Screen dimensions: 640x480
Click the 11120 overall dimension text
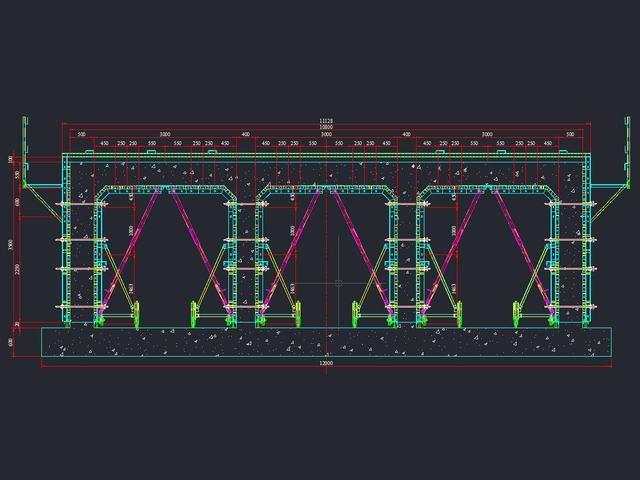[326, 121]
